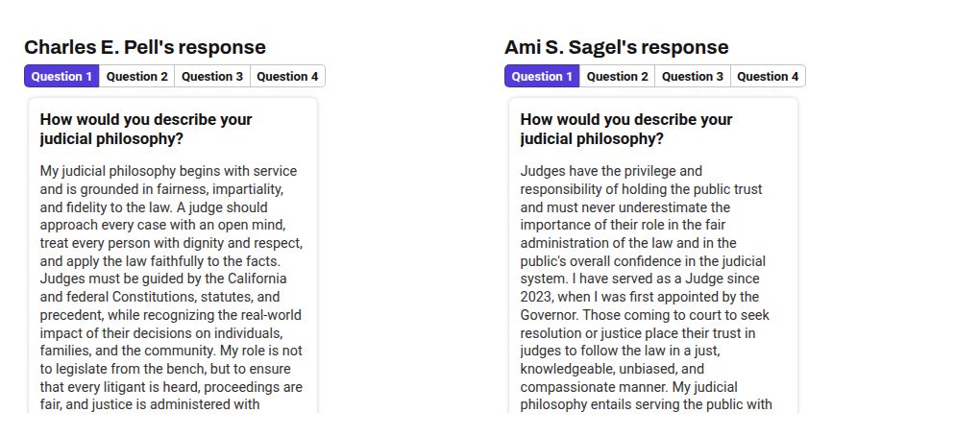Screen dimensions: 980x437
Task: Click Pell's answer line starting "My judicial philosophy begins"
Action: (x=168, y=171)
